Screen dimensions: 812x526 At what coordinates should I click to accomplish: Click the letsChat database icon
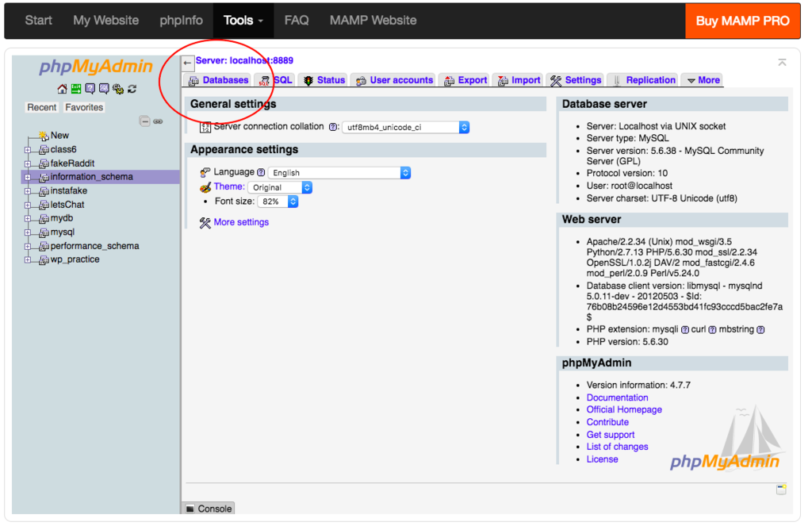[44, 205]
